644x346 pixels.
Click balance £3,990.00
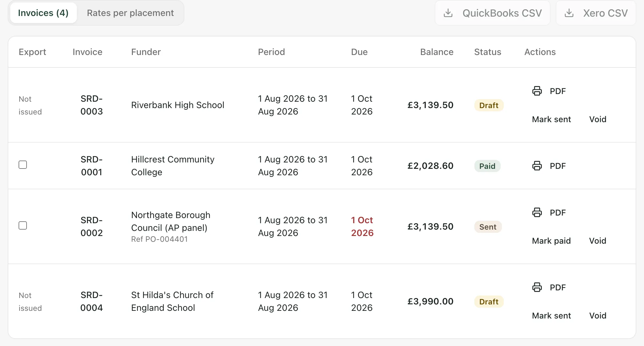430,301
